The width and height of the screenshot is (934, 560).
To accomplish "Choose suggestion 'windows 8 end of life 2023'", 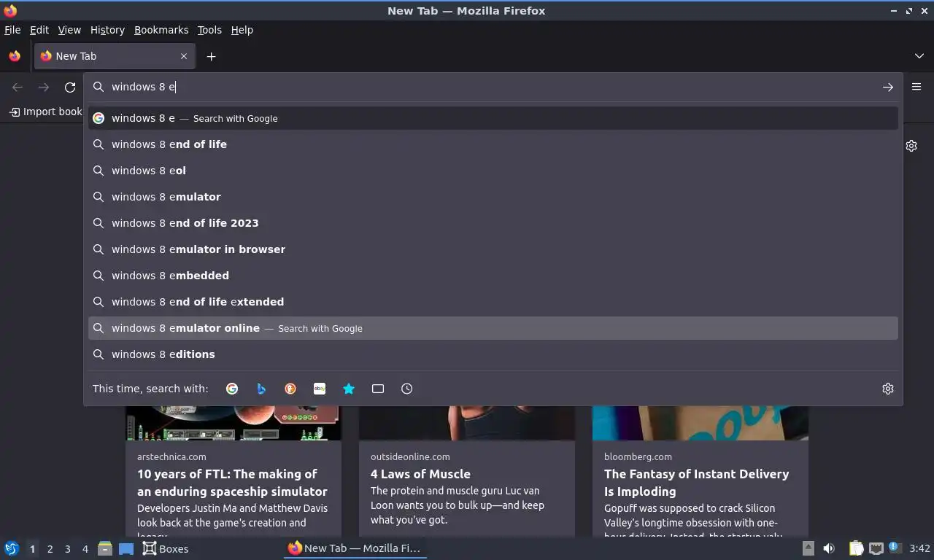I will (493, 223).
